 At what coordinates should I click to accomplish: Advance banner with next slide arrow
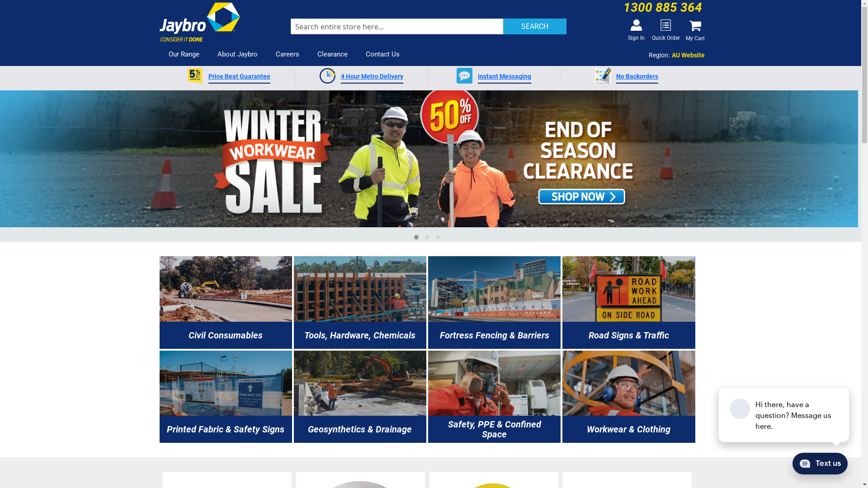(x=844, y=153)
